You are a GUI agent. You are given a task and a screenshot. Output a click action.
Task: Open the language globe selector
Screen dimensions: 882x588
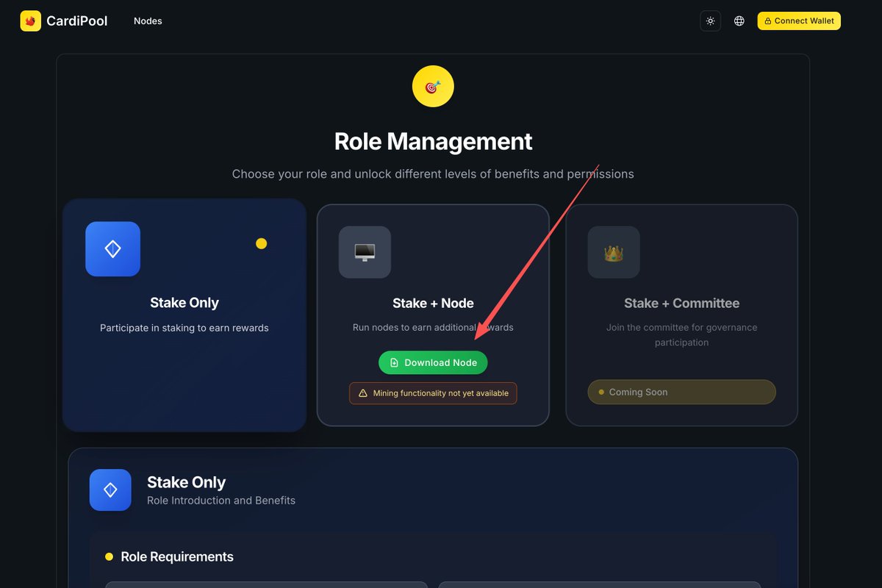point(739,21)
